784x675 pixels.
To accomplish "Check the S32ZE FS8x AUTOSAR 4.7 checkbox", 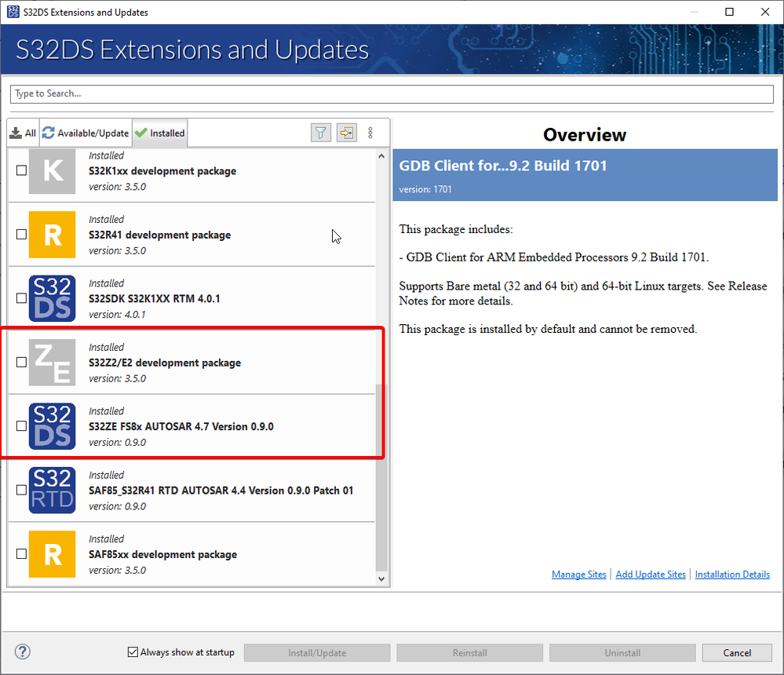I will [21, 426].
